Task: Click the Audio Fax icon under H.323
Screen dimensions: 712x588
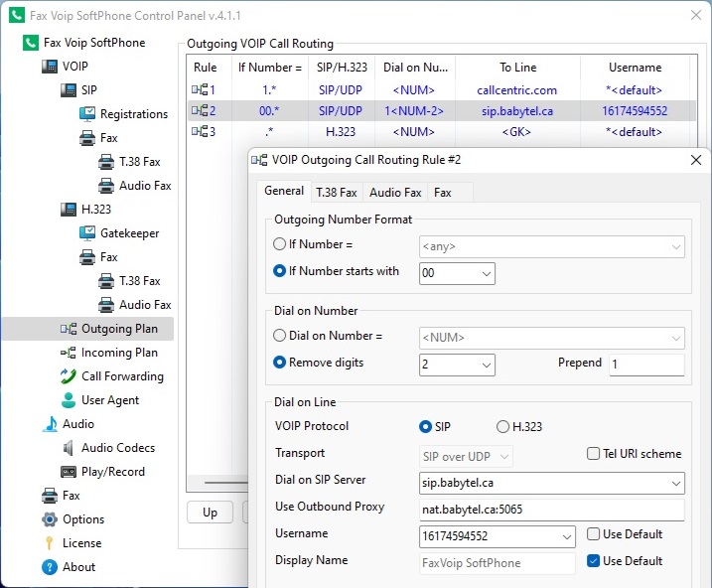Action: 106,305
